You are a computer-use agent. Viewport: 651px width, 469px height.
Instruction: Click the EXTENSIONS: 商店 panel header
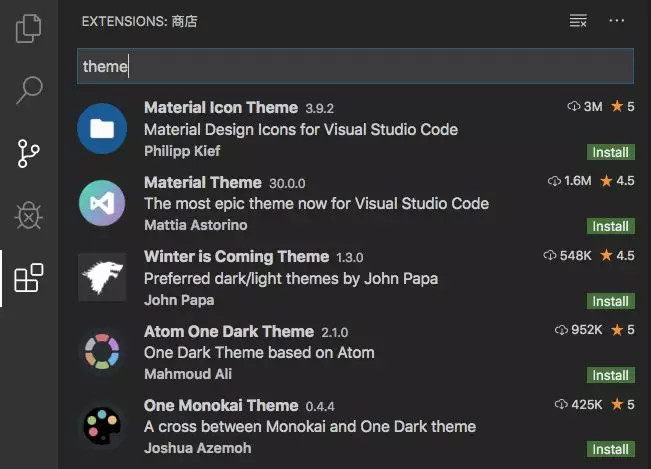click(x=140, y=21)
